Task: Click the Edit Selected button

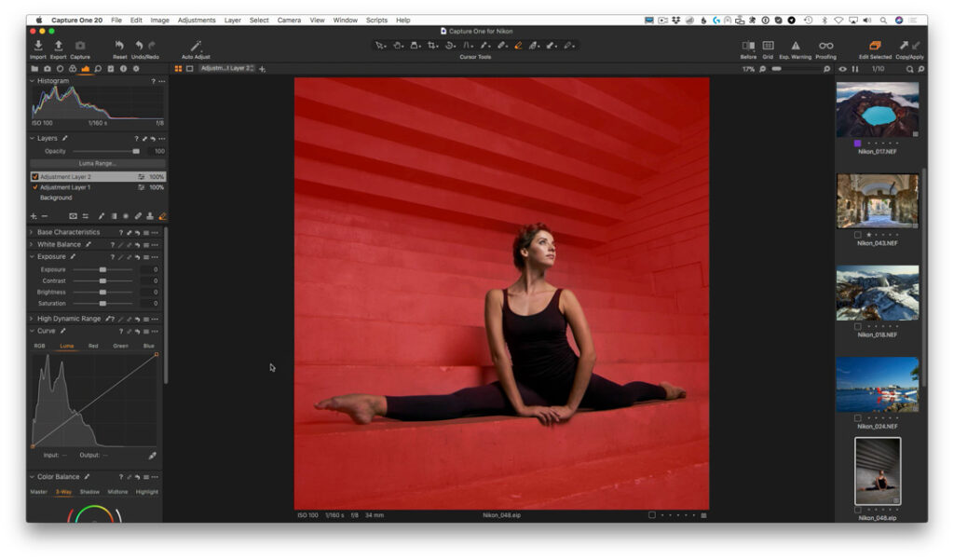Action: 876,47
